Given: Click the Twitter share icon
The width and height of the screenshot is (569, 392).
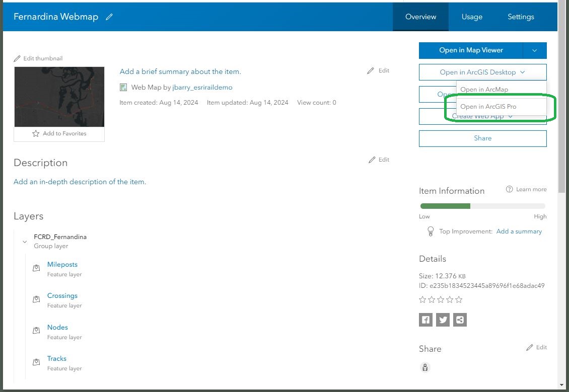Looking at the screenshot, I should coord(443,320).
